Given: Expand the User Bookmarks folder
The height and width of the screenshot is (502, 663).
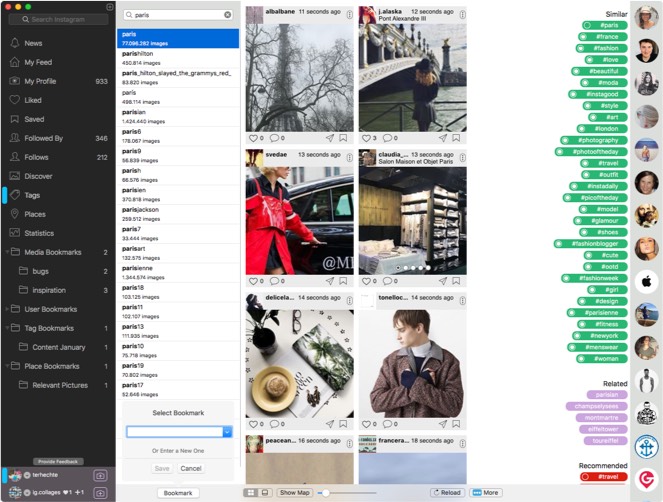Looking at the screenshot, I should click(7, 309).
